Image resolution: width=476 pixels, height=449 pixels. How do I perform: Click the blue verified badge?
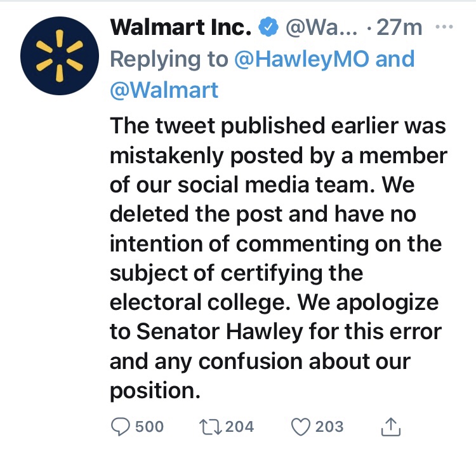tap(269, 27)
